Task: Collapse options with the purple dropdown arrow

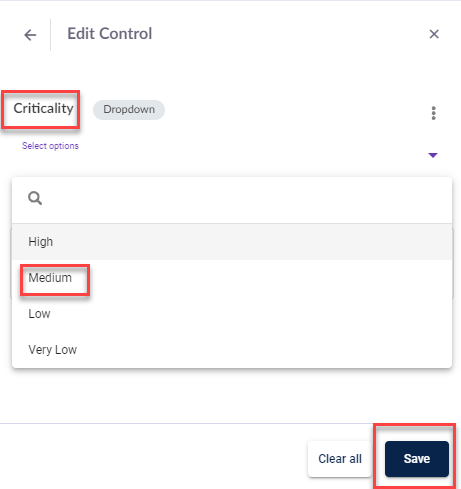Action: 433,155
